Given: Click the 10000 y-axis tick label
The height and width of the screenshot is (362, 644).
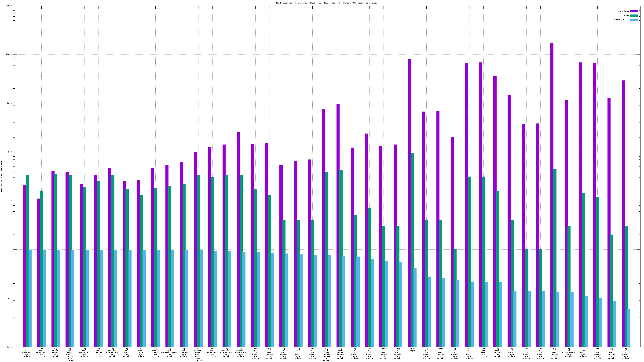Looking at the screenshot, I should point(8,54).
